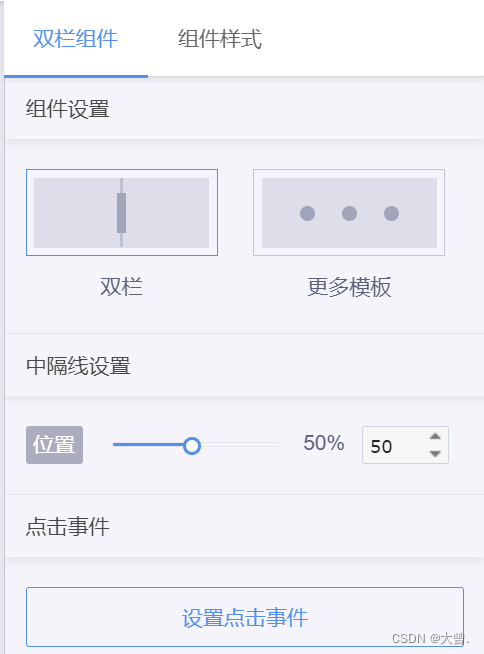
Task: Click the three dots icon in 更多模板
Action: [x=349, y=214]
